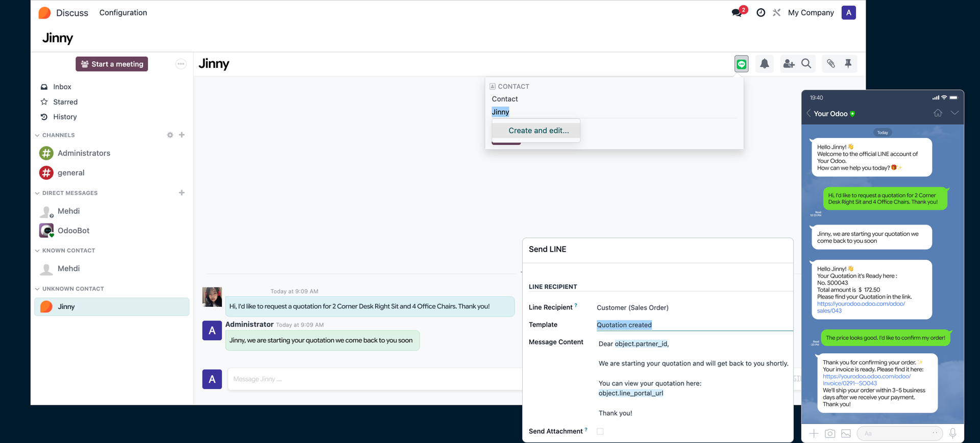Open channel settings gear icon
The image size is (980, 443).
pyautogui.click(x=170, y=135)
